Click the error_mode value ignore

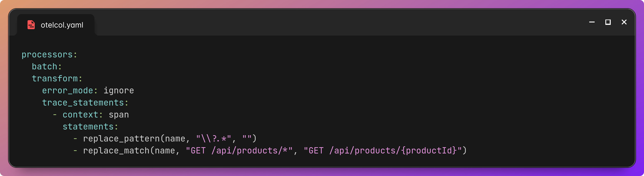(119, 90)
